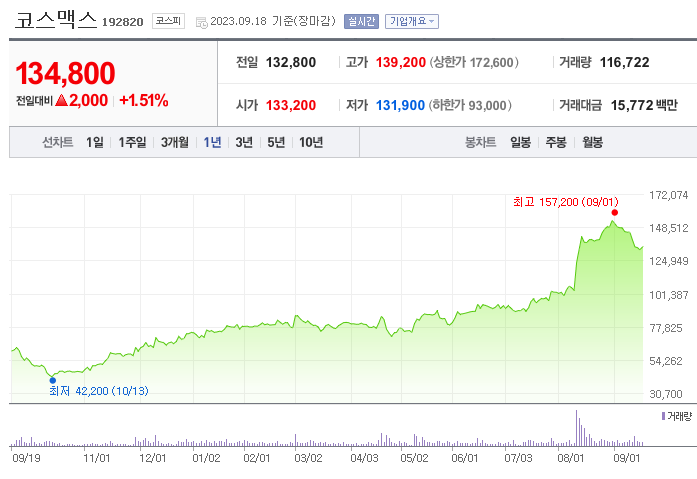697x479 pixels.
Task: Select the 5년 line chart tab
Action: pos(276,142)
